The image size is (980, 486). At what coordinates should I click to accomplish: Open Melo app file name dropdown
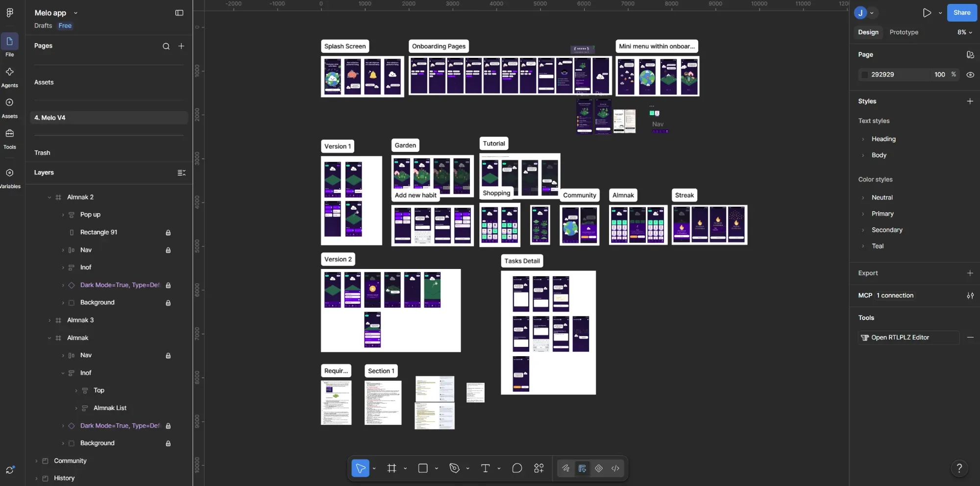[x=75, y=13]
